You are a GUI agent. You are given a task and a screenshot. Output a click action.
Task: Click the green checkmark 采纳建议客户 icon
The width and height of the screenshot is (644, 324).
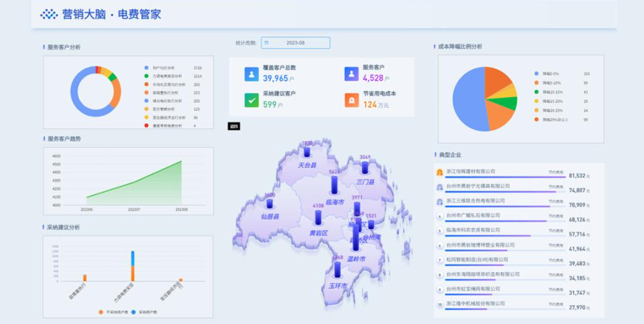click(252, 100)
